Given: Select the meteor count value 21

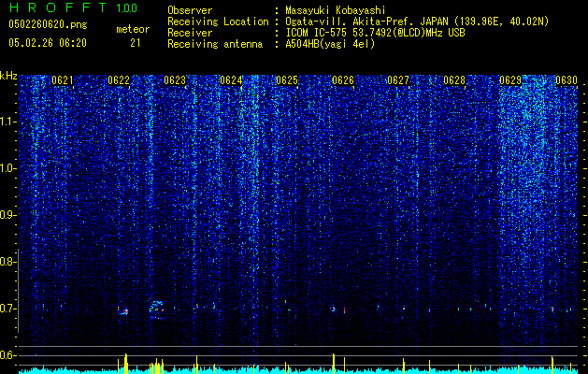Looking at the screenshot, I should point(136,43).
